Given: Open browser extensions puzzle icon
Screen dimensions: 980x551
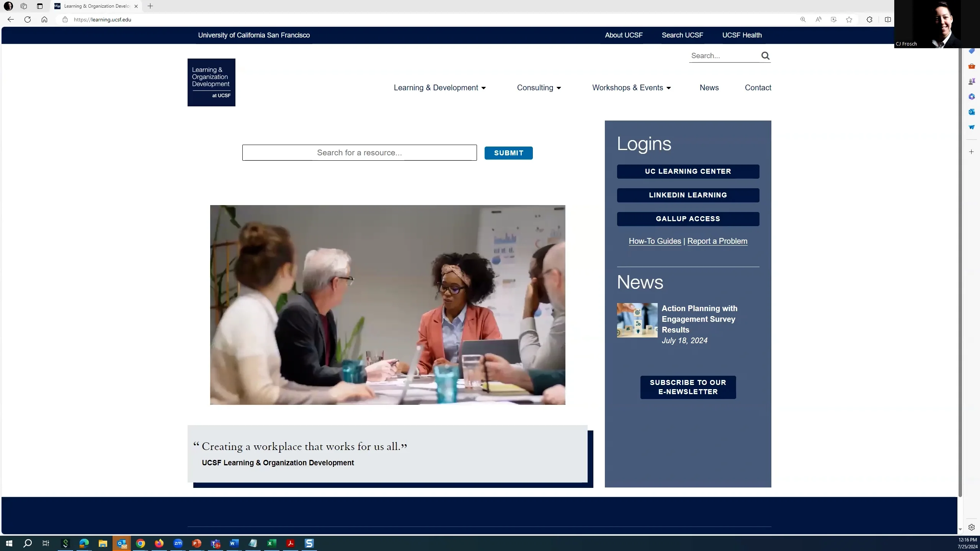Looking at the screenshot, I should (869, 20).
